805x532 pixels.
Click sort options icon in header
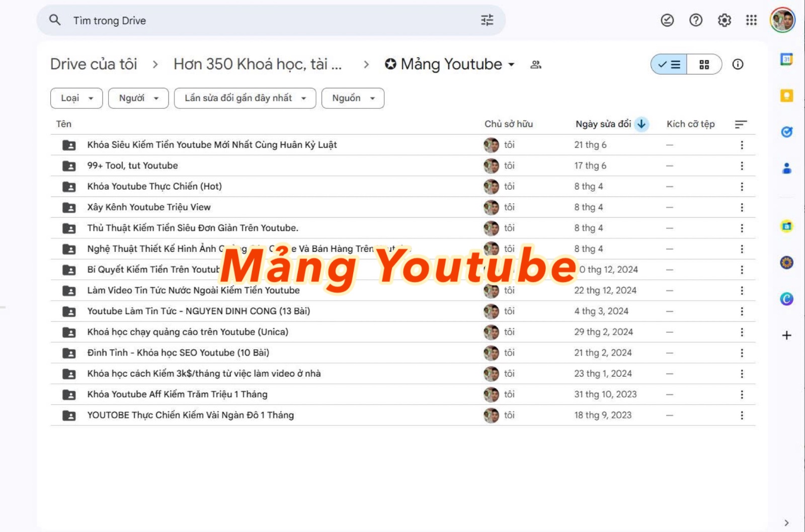click(741, 124)
